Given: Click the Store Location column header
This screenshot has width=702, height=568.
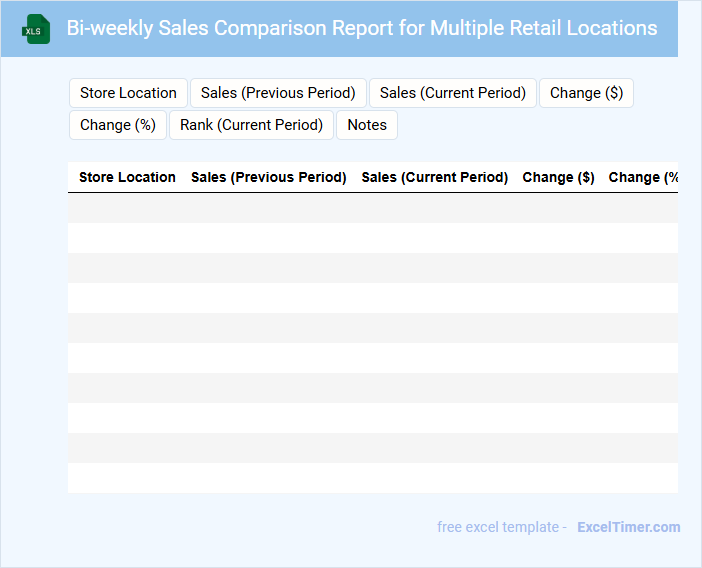Looking at the screenshot, I should (127, 177).
